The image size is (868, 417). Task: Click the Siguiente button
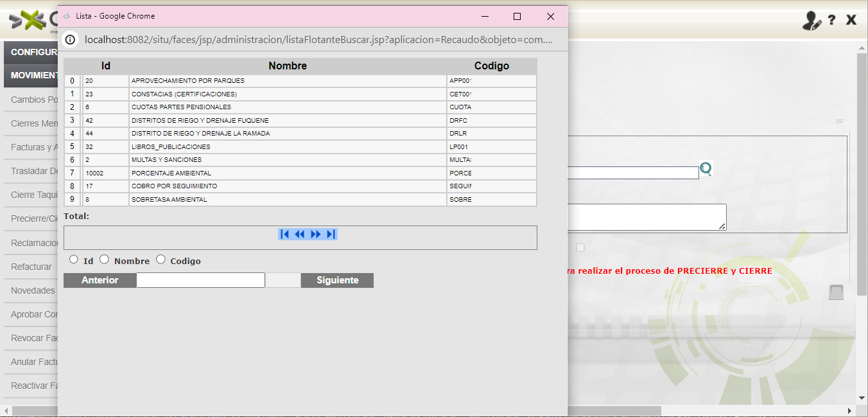(x=337, y=280)
